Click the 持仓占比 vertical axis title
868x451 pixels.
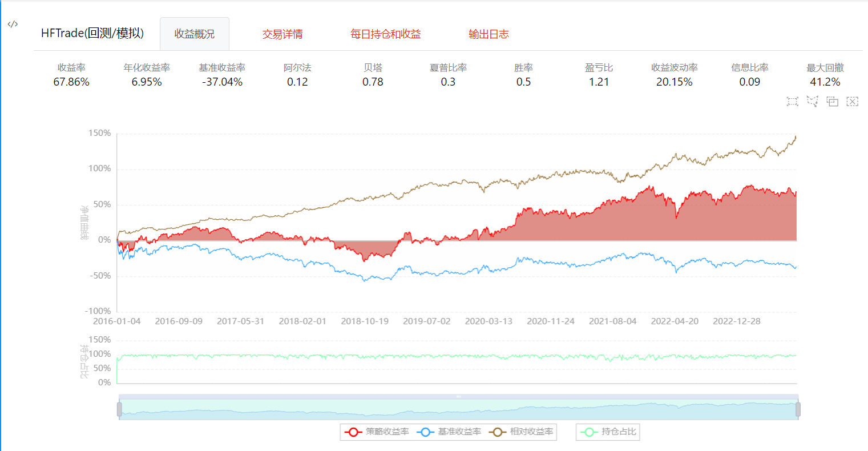(84, 361)
